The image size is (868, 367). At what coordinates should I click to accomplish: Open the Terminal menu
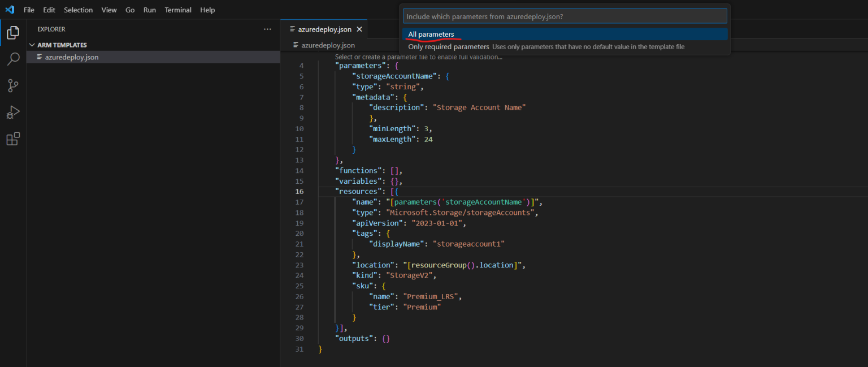click(x=177, y=10)
